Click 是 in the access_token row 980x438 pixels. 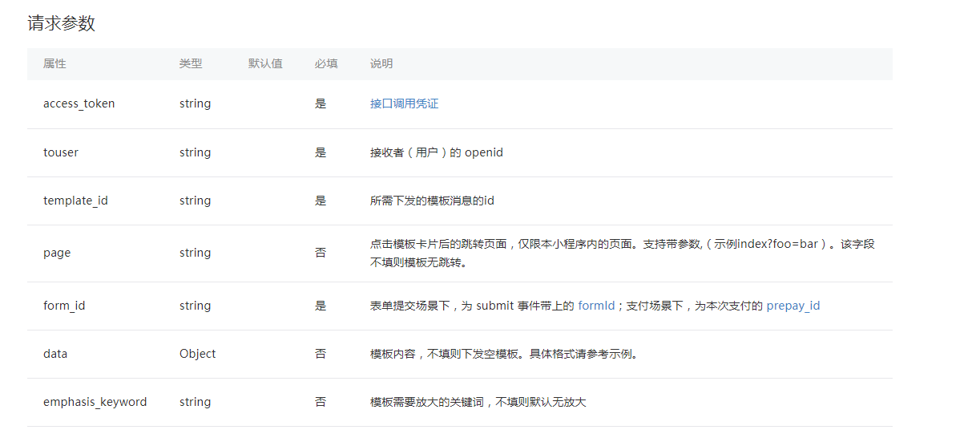(x=321, y=103)
